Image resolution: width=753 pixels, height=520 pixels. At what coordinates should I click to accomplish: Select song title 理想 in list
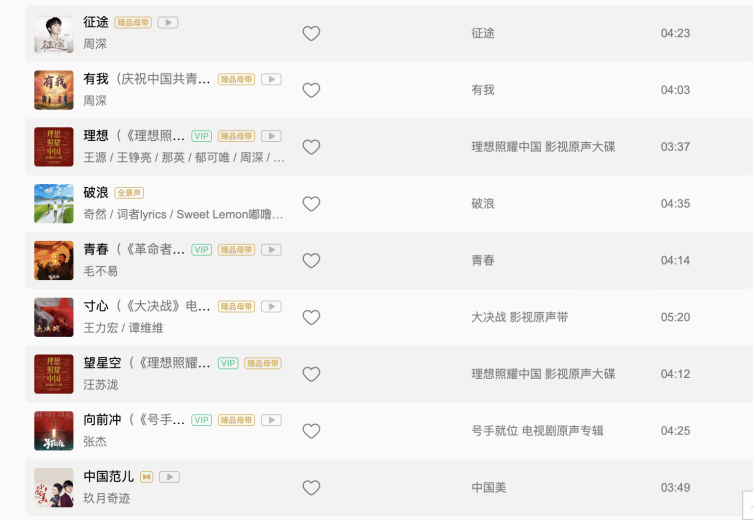[96, 136]
